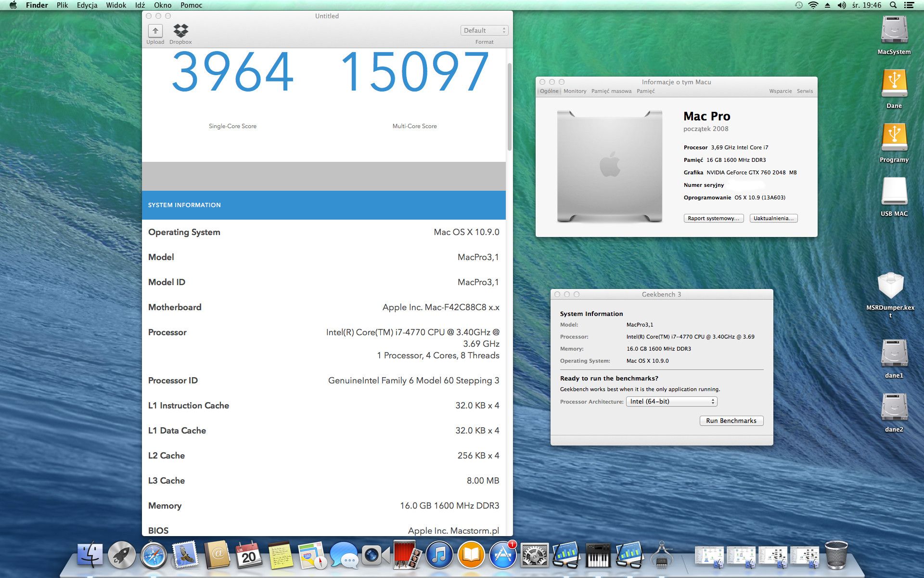The image size is (924, 578).
Task: Open the Widok menu
Action: (116, 5)
